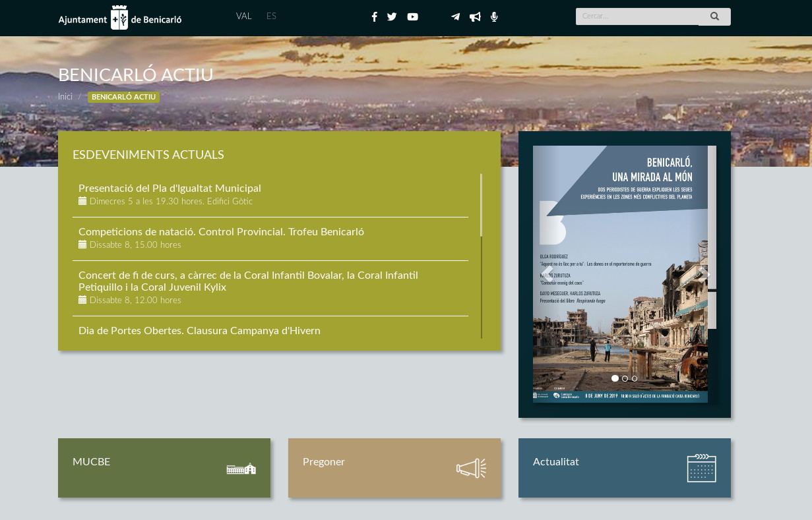This screenshot has width=812, height=520.
Task: Open the Twitter bird icon
Action: coord(392,17)
